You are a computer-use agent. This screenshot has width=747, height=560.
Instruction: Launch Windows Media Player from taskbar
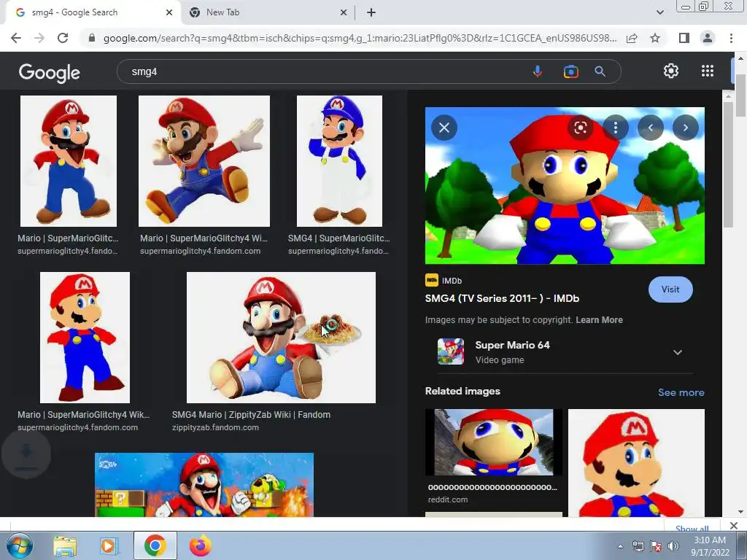point(109,546)
